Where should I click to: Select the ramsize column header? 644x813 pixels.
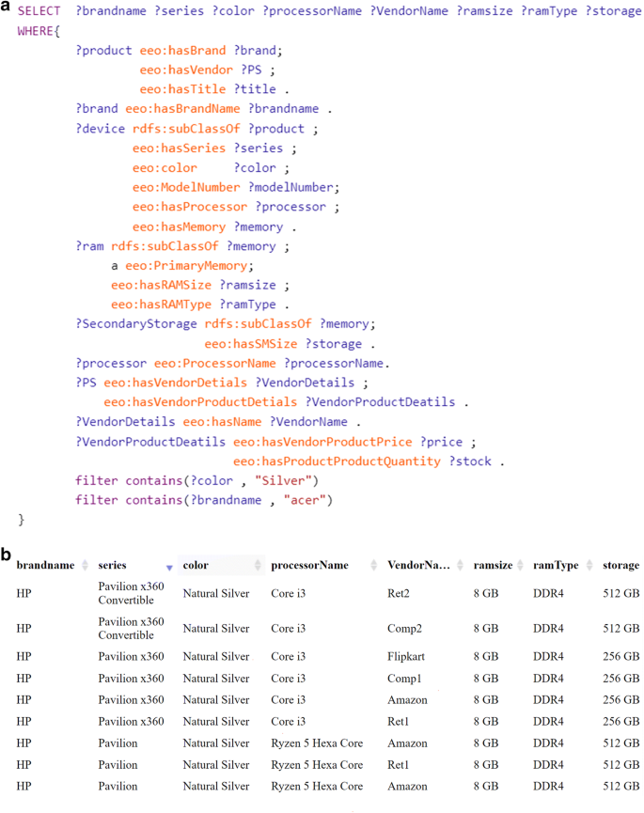coord(493,565)
